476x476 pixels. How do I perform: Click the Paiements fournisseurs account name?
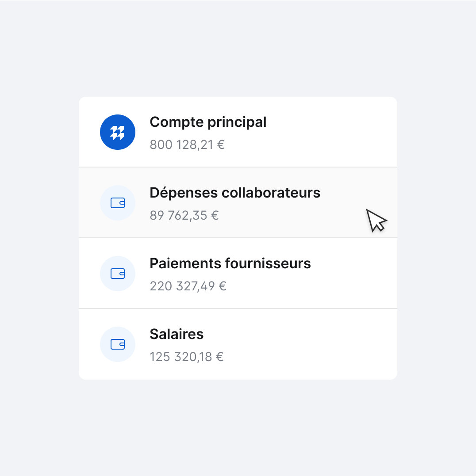click(230, 263)
